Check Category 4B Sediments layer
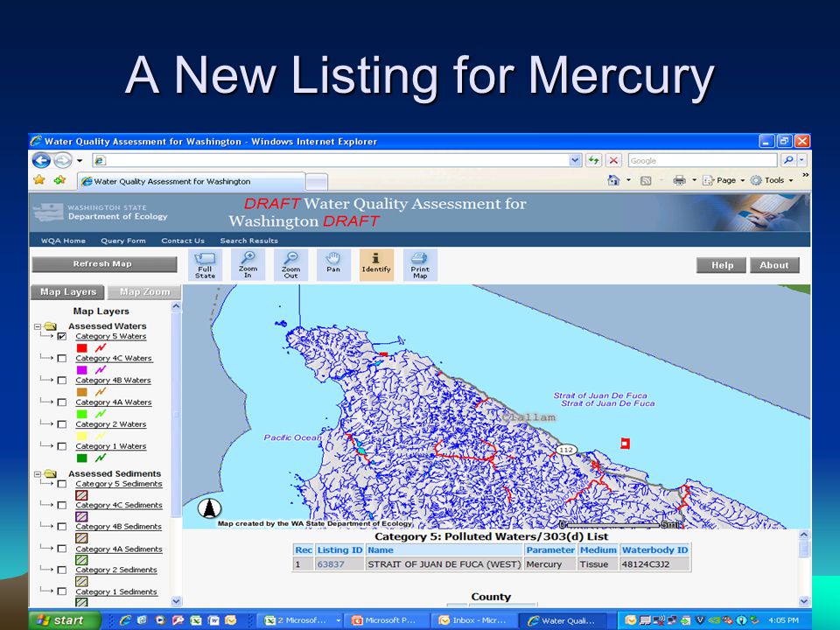Viewport: 840px width, 630px height. tap(62, 527)
